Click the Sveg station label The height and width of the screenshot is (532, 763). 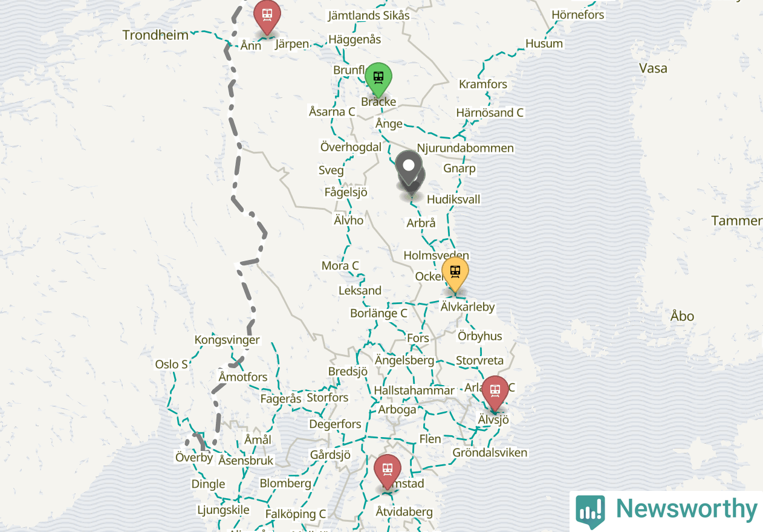(331, 170)
